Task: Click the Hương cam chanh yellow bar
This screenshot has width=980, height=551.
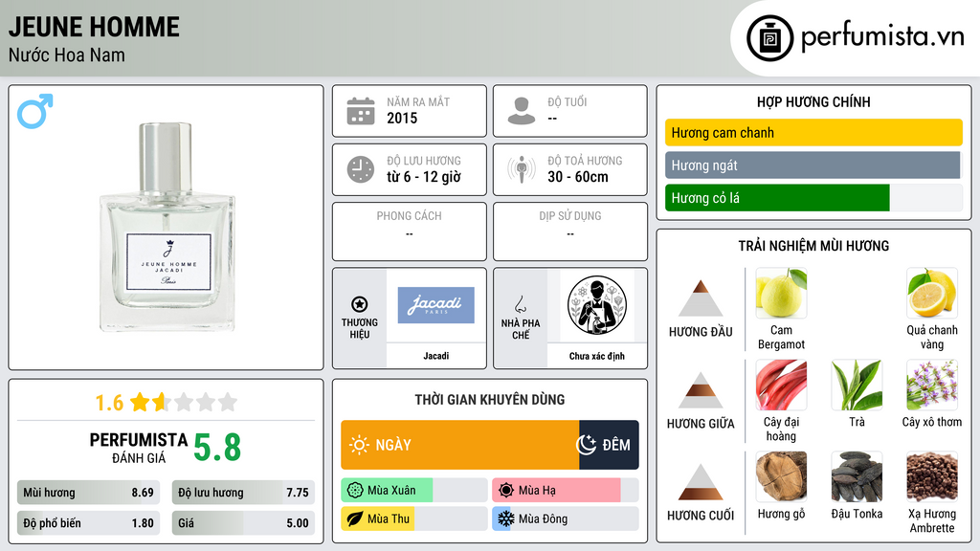Action: tap(813, 132)
